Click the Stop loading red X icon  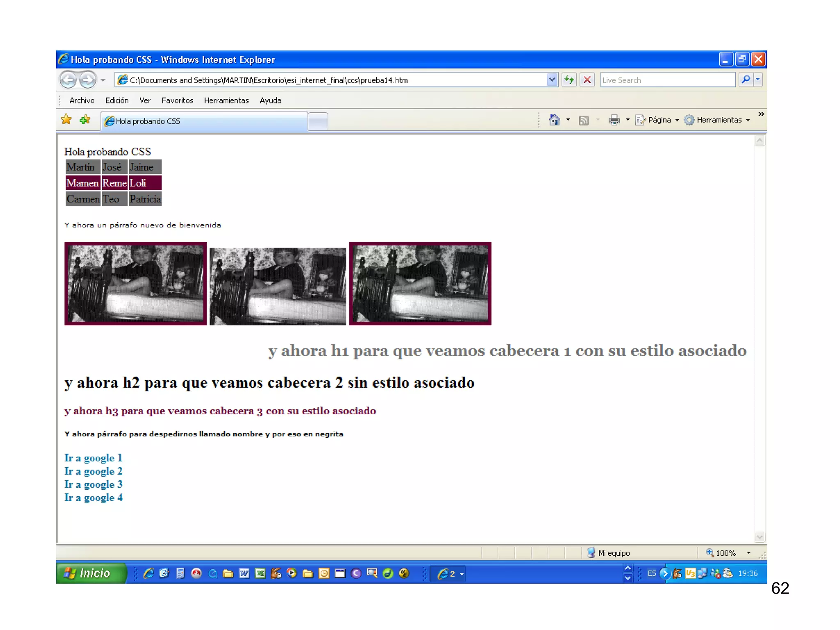click(x=587, y=80)
